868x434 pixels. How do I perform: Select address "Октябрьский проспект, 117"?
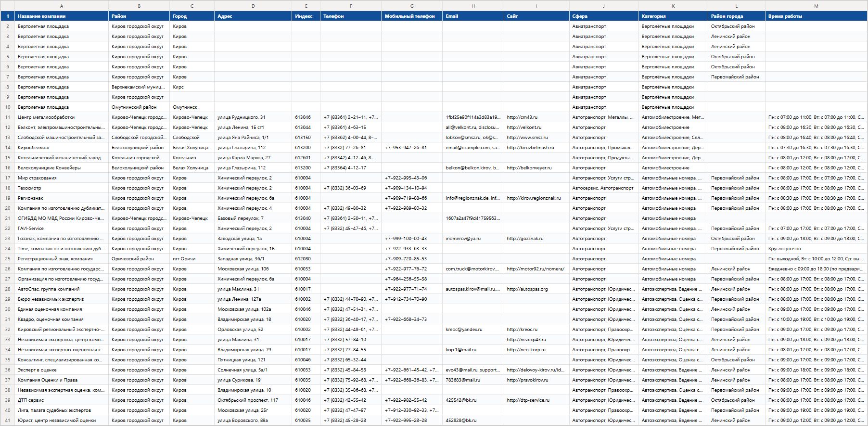point(253,400)
